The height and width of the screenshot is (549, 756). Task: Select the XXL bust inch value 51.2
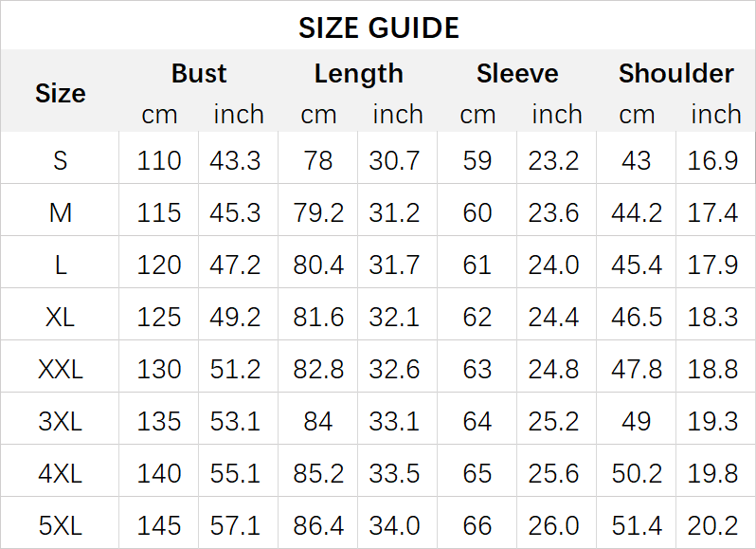235,369
